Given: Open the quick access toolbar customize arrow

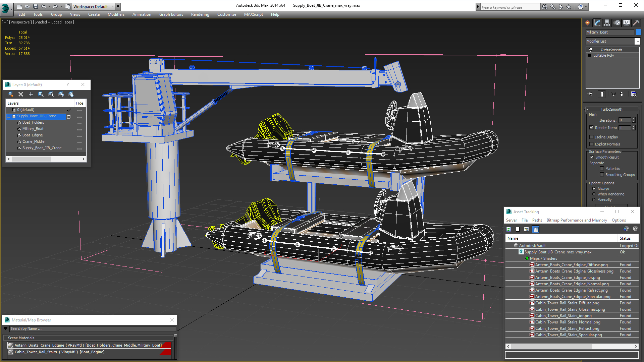Looking at the screenshot, I should pyautogui.click(x=118, y=6).
